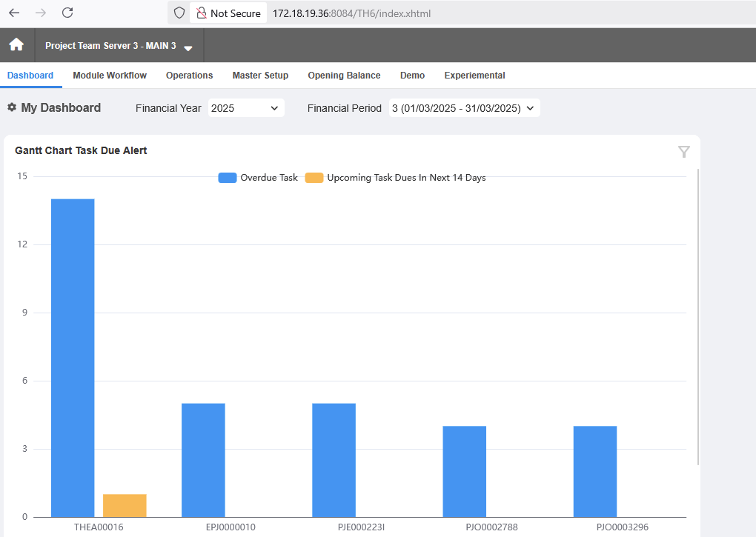Open the Financial Year 2025 dropdown

pos(246,108)
